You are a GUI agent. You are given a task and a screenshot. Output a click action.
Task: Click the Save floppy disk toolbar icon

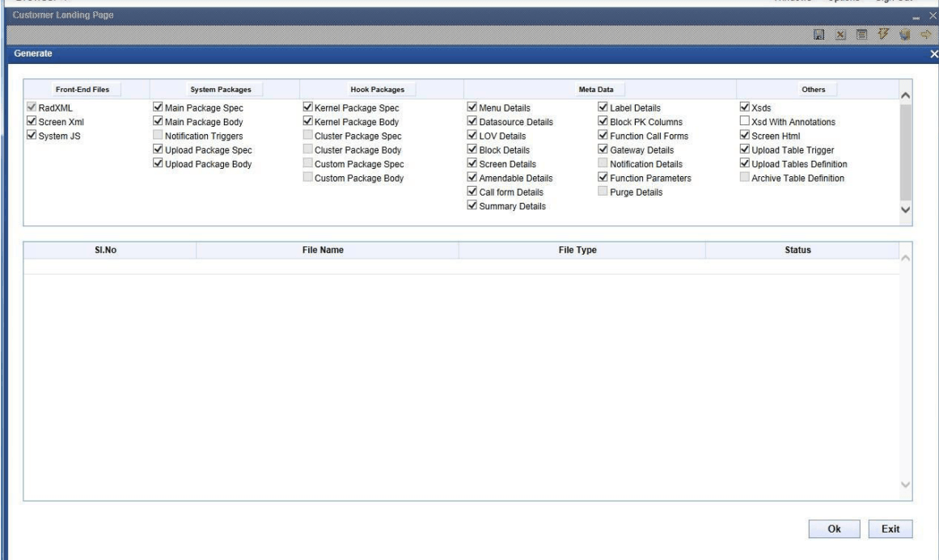coord(818,35)
